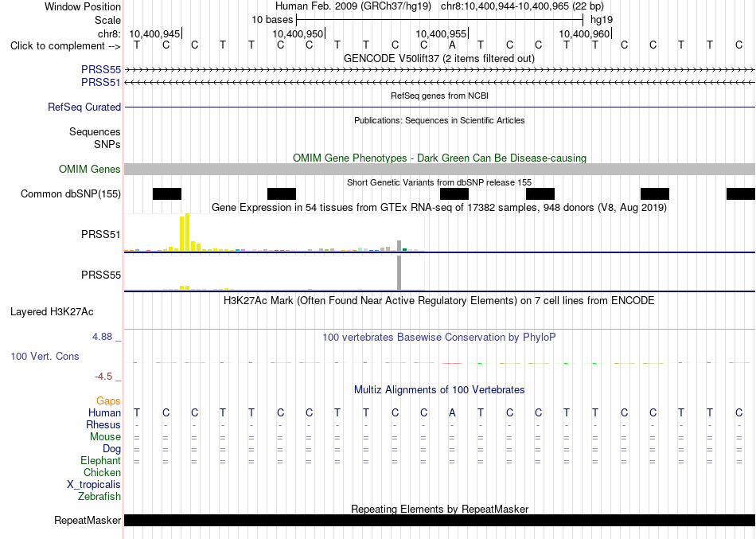Click the Dog species label
The height and width of the screenshot is (539, 756).
(111, 449)
